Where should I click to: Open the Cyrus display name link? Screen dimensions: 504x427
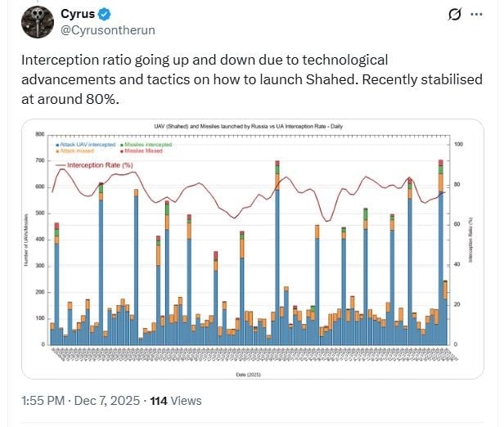78,14
